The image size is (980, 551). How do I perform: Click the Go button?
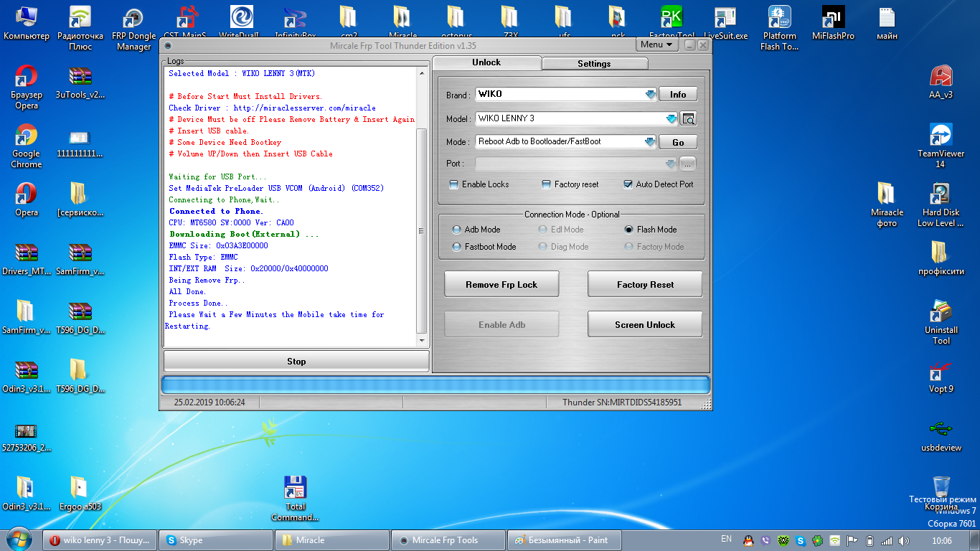click(x=678, y=142)
